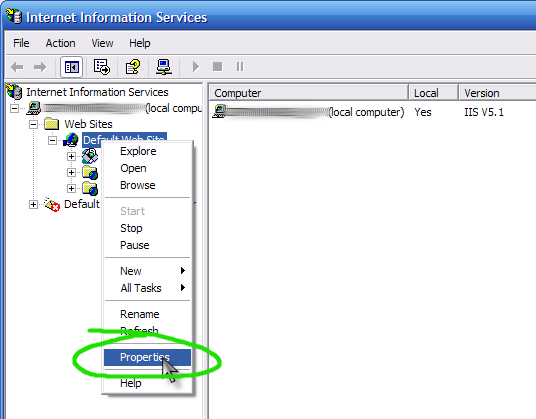The height and width of the screenshot is (419, 536).
Task: Choose Explore from context menu
Action: click(147, 151)
